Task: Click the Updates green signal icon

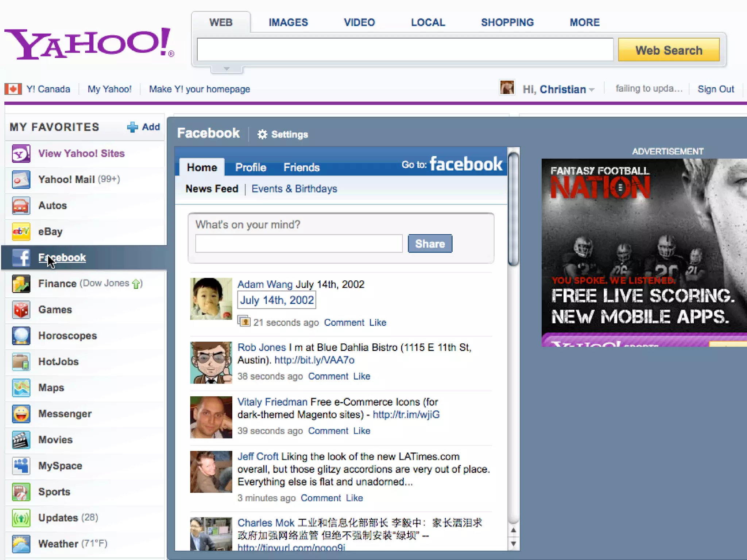Action: (x=21, y=518)
